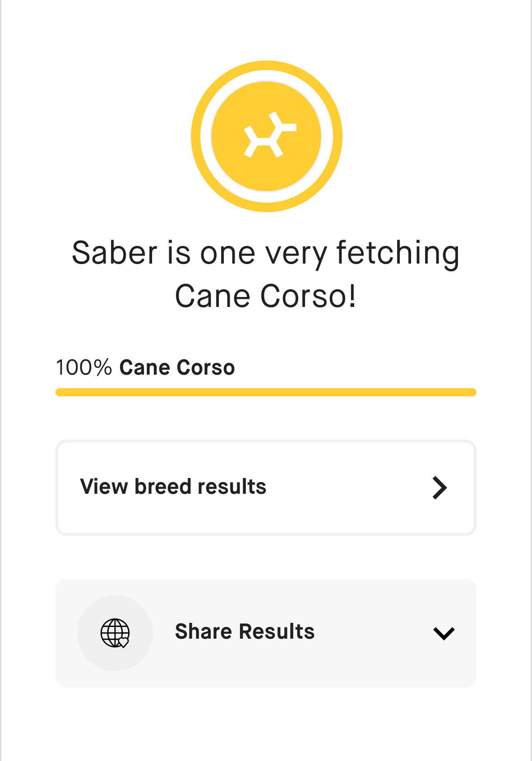Click the white Embark DNA logo glyph
The image size is (532, 761).
coord(269,135)
